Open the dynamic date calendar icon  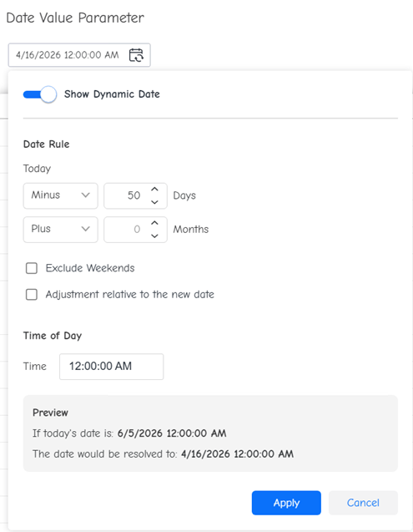pos(136,55)
